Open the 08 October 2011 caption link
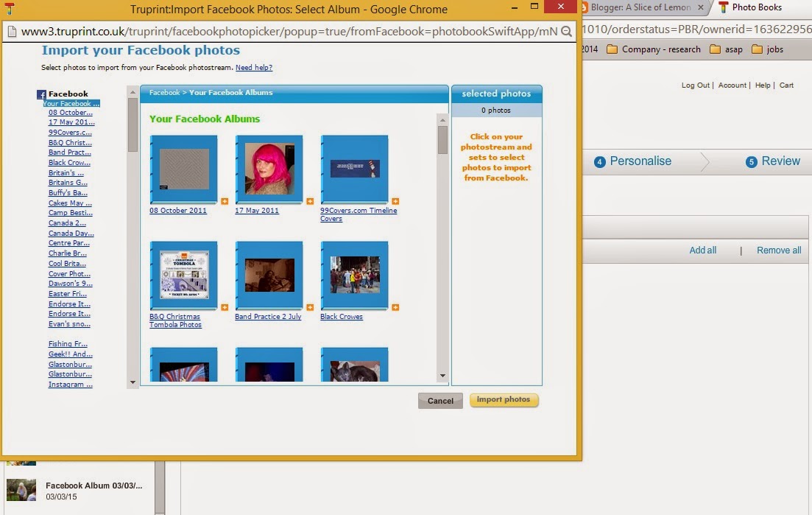Screen dimensions: 812x515 pyautogui.click(x=178, y=211)
